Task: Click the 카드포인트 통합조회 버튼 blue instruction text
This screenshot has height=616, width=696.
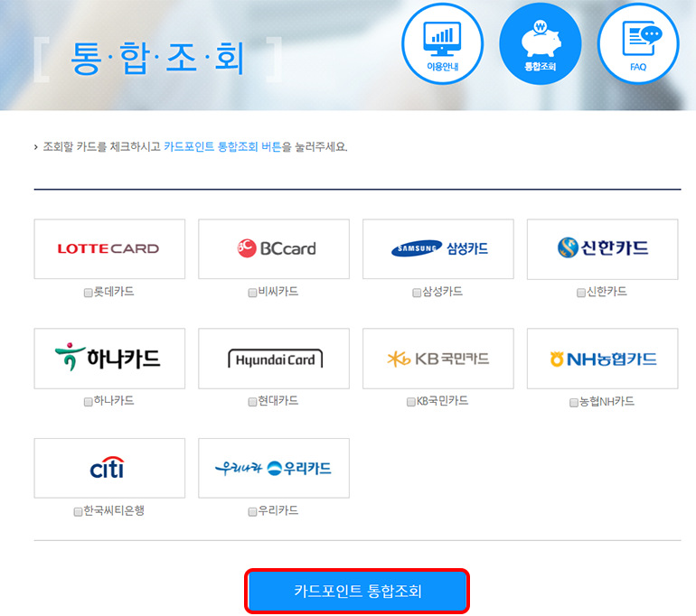Action: 222,147
